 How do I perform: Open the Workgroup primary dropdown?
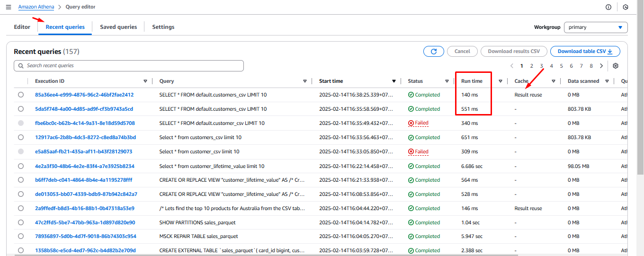tap(595, 27)
